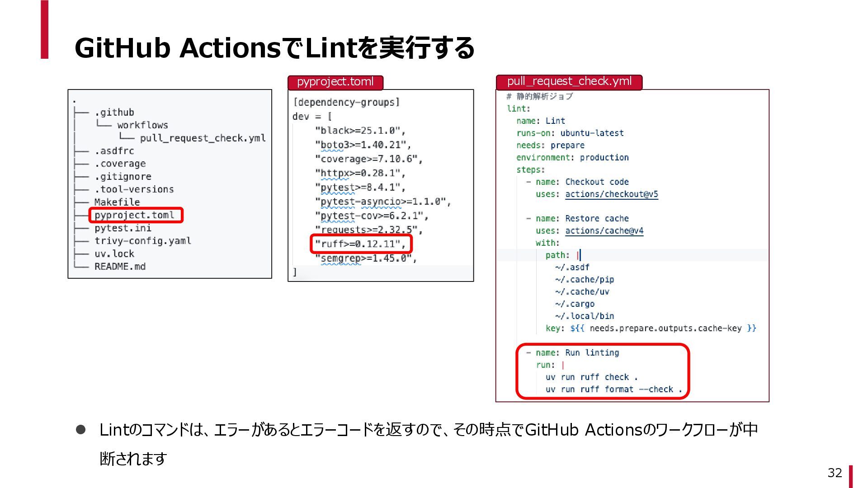This screenshot has width=868, height=488.
Task: Open the actions/checkout@v5 link
Action: [611, 194]
